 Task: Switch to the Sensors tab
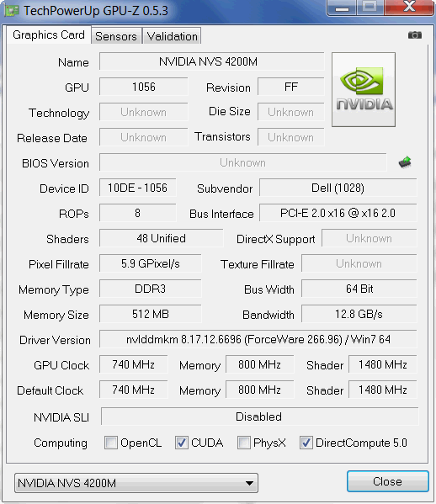point(116,36)
